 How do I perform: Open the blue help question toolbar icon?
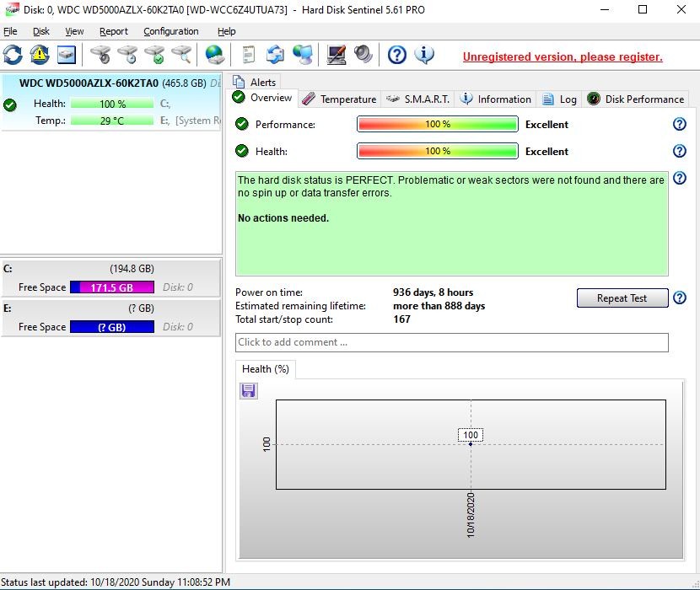click(397, 55)
